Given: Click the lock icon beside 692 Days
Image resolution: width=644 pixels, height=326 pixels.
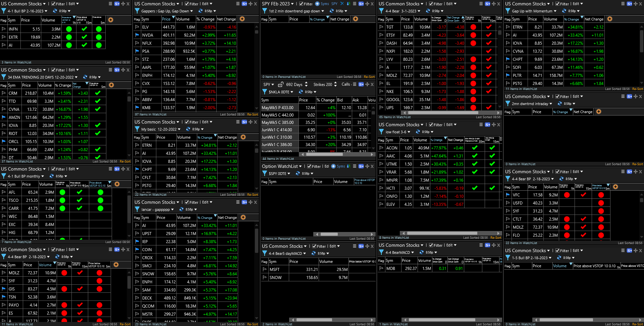Looking at the screenshot, I should (281, 84).
